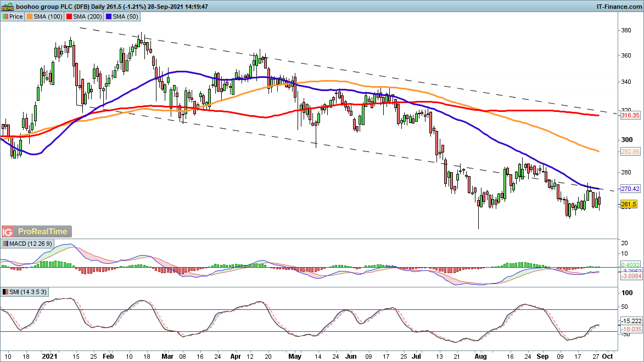Click the IT-Finance.com link
Image resolution: width=644 pixels, height=362 pixels.
(619, 7)
